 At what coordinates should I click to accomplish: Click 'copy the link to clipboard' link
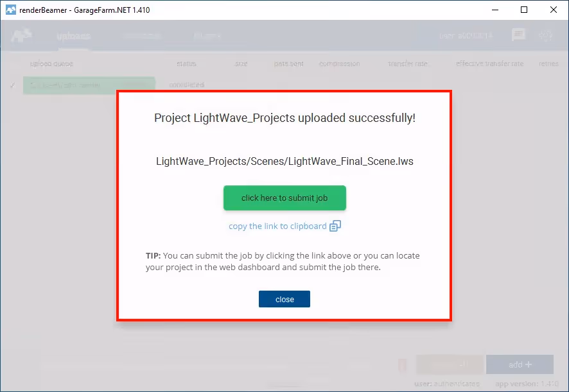(277, 226)
